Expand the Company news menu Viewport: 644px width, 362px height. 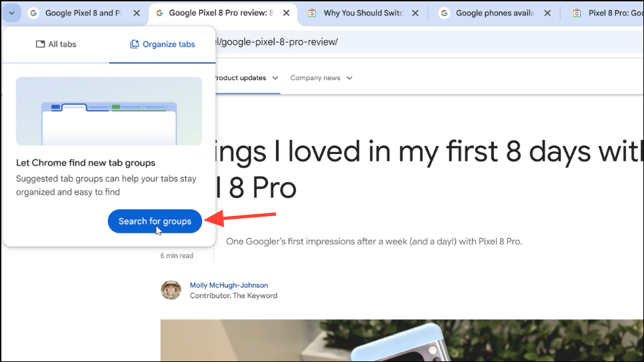coord(321,78)
